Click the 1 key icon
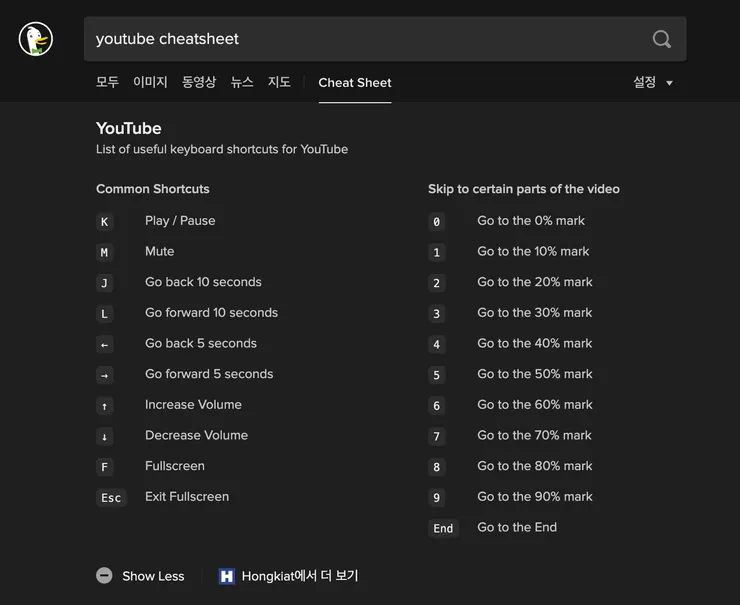740x605 pixels. tap(437, 252)
